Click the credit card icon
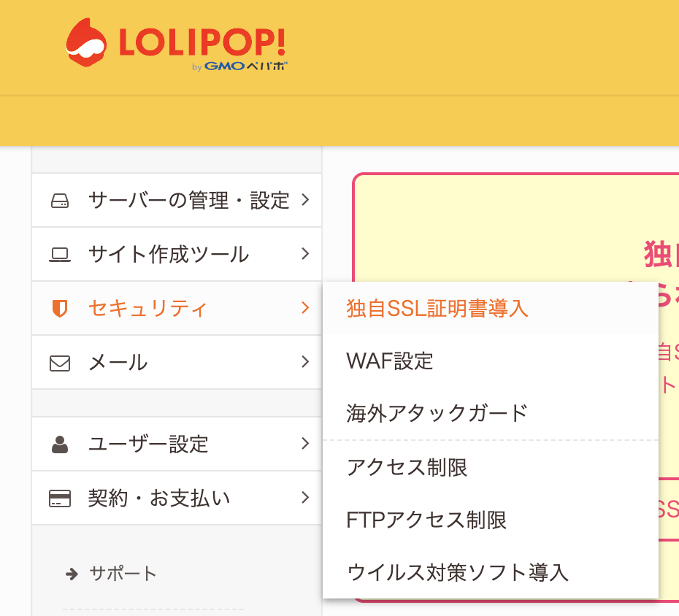Screen dimensions: 679x616 [x=60, y=498]
